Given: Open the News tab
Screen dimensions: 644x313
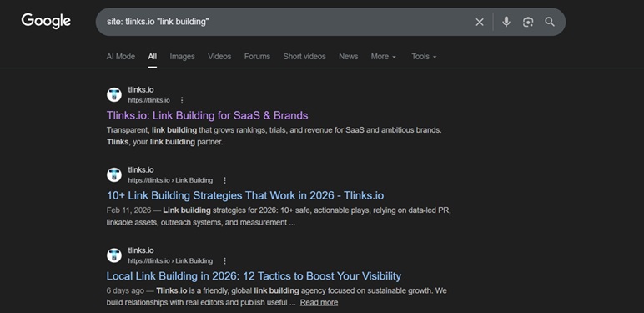Looking at the screenshot, I should (349, 57).
